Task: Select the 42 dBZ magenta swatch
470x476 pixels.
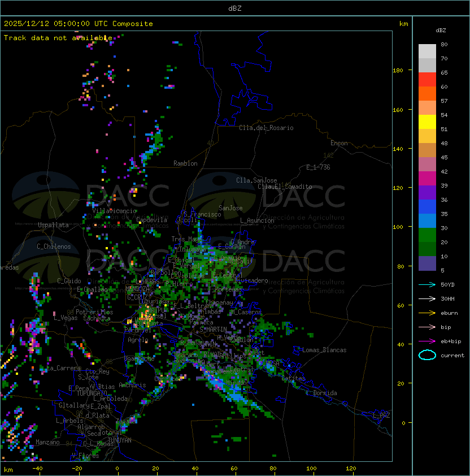Action: click(427, 178)
